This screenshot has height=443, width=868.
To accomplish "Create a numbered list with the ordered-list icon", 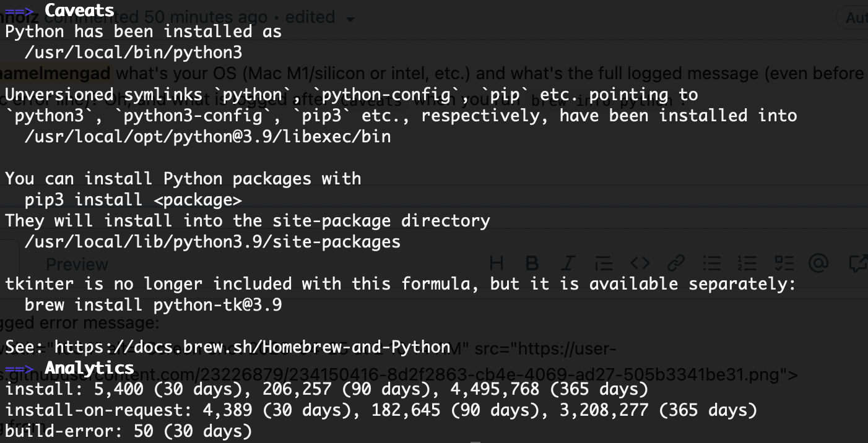I will point(747,263).
